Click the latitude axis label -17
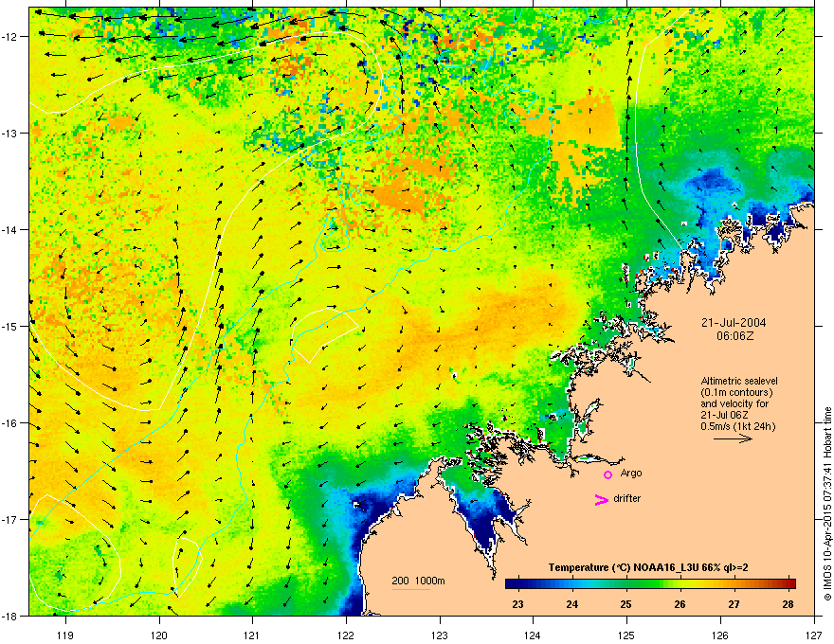The image size is (834, 644). (9, 519)
